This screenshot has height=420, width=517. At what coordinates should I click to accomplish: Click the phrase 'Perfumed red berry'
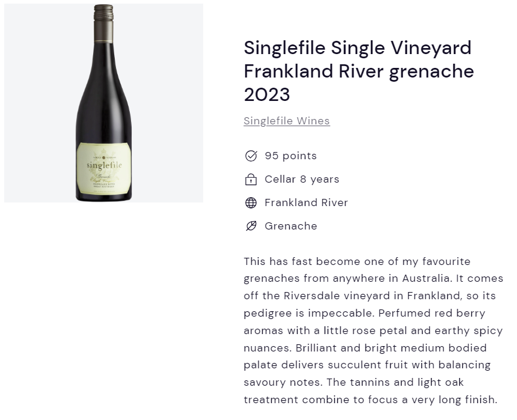[x=432, y=313]
